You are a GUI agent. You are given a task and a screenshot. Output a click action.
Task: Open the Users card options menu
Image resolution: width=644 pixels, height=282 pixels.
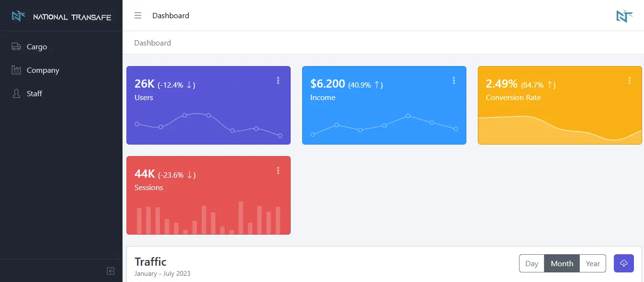(x=278, y=80)
